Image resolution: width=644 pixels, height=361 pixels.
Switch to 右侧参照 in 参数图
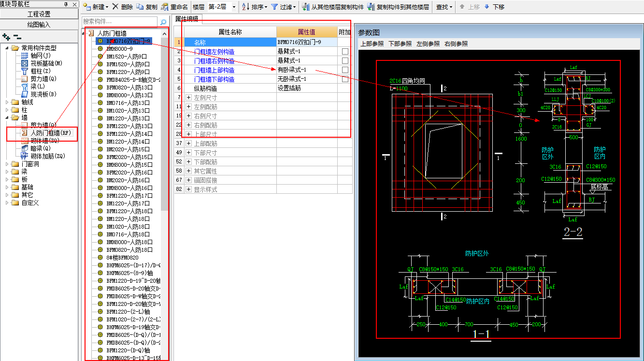[456, 44]
